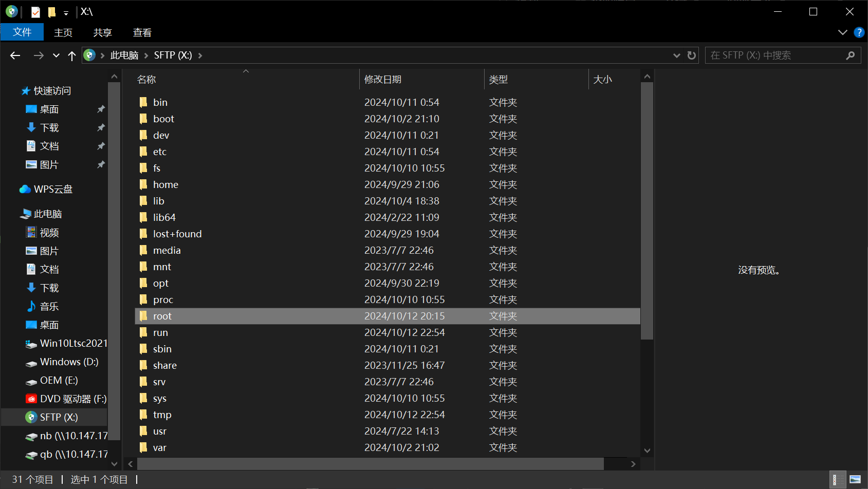Click 此电脑 in the address breadcrumb
Image resolution: width=868 pixels, height=489 pixels.
tap(124, 55)
